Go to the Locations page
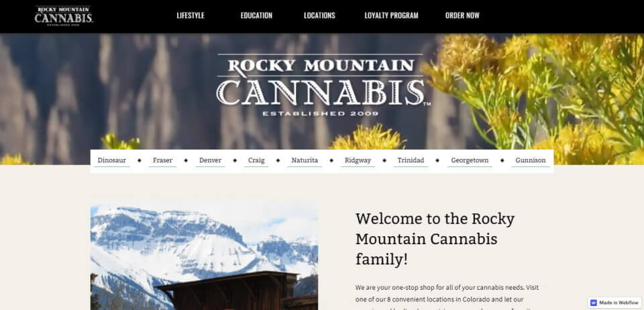This screenshot has width=644, height=310. (319, 15)
